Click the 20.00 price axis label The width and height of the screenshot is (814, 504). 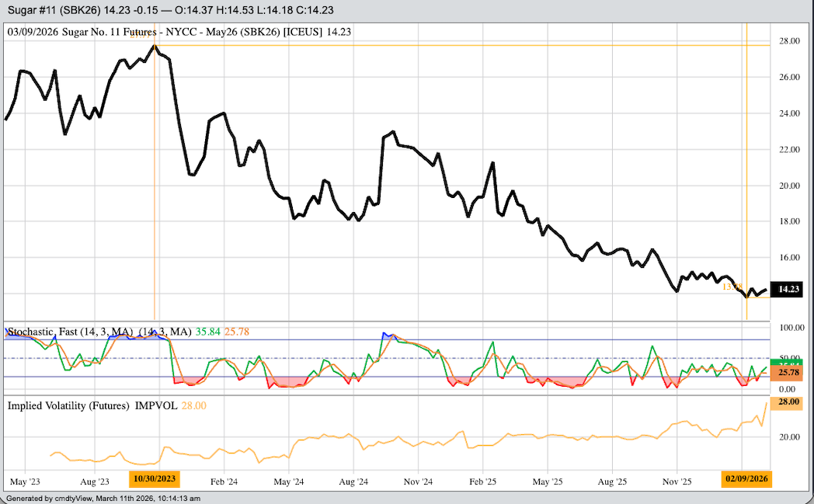[x=789, y=186]
